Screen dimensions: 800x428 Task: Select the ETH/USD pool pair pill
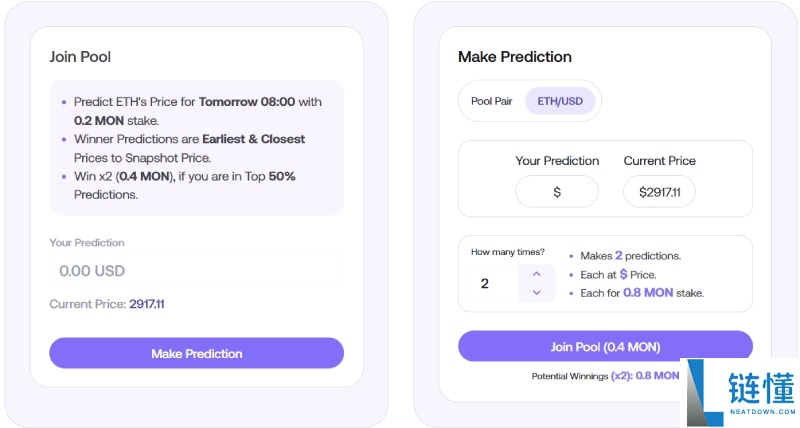click(560, 101)
